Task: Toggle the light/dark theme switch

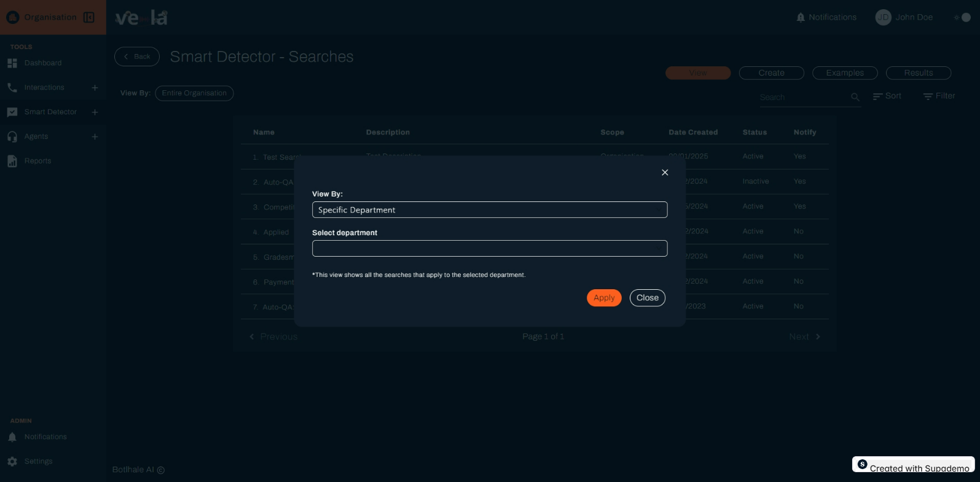Action: tap(963, 17)
